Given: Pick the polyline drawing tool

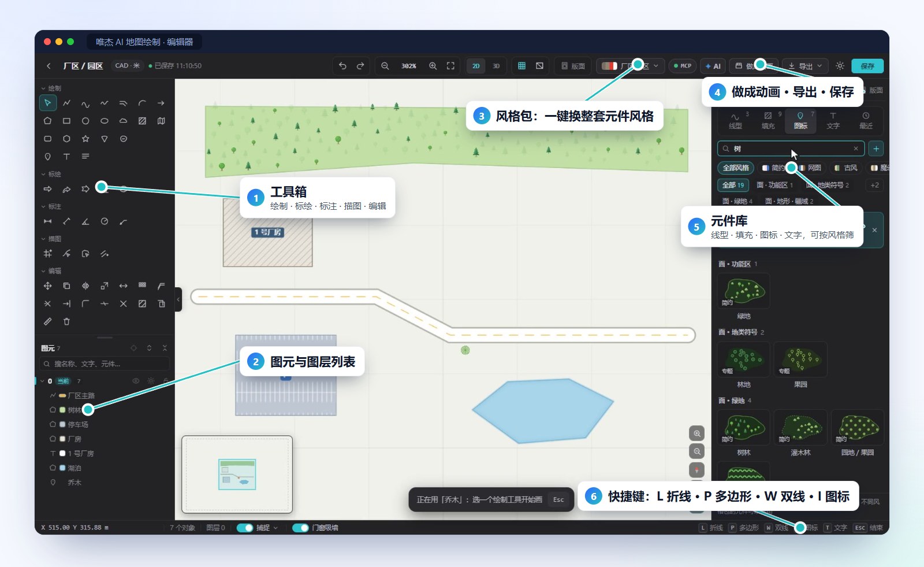Looking at the screenshot, I should point(66,103).
